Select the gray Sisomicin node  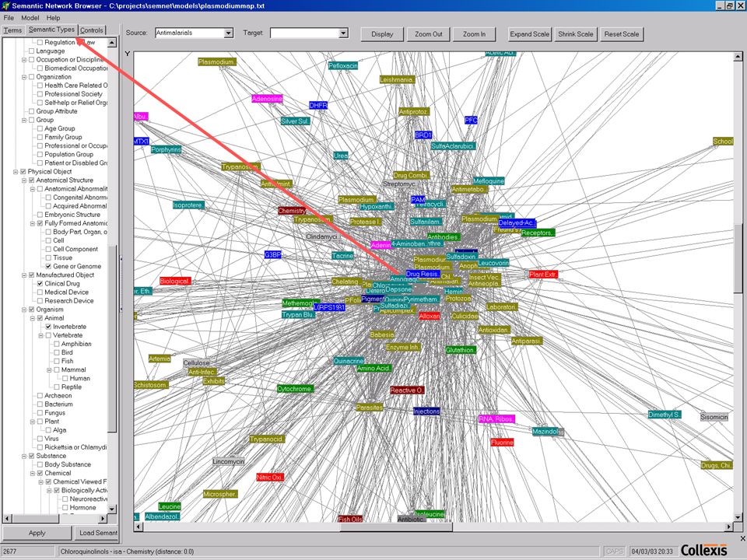point(714,417)
